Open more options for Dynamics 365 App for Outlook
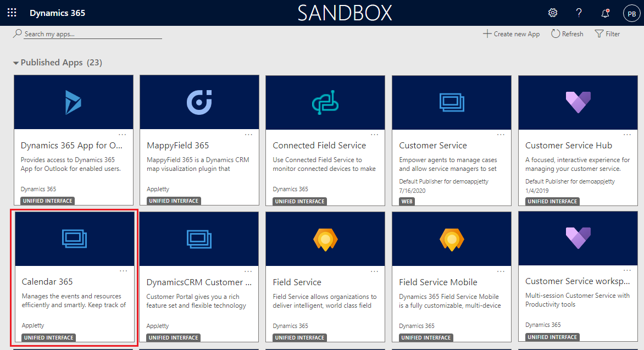 click(x=123, y=134)
